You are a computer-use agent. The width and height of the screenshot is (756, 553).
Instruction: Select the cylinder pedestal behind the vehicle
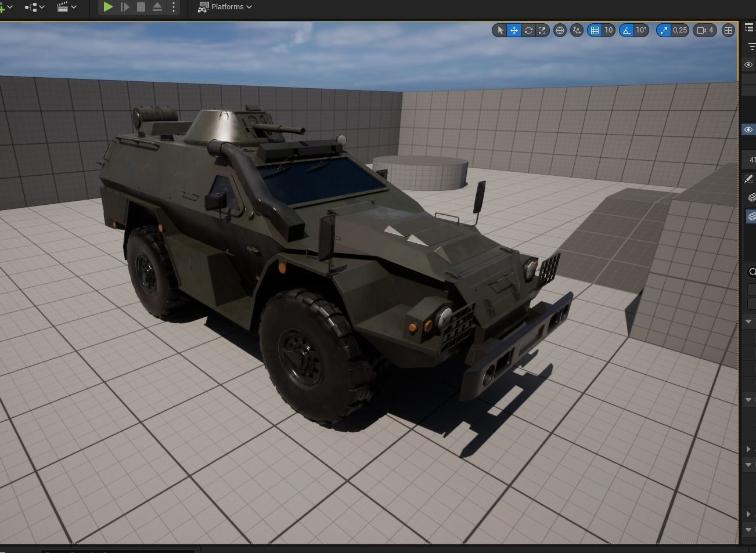click(x=420, y=172)
